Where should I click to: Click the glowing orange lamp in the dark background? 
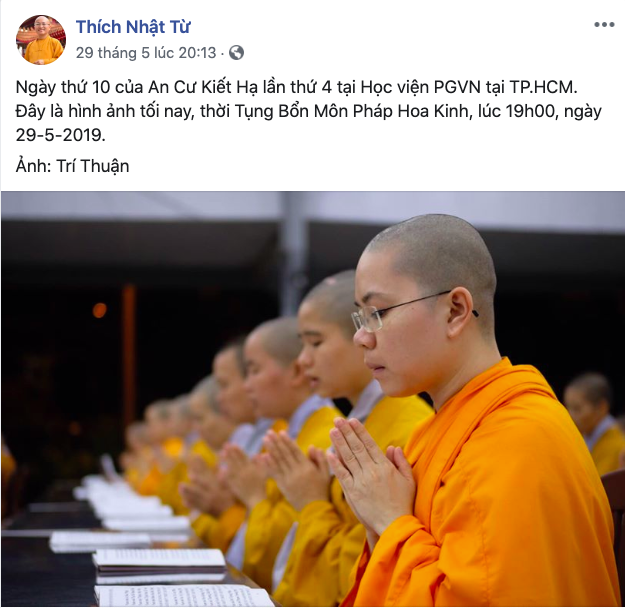(x=99, y=310)
